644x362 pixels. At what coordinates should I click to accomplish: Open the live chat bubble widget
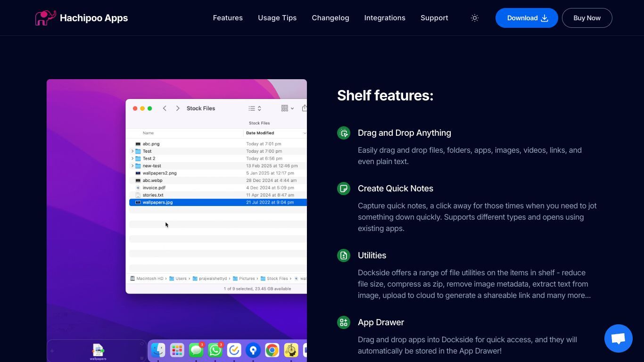(x=619, y=338)
